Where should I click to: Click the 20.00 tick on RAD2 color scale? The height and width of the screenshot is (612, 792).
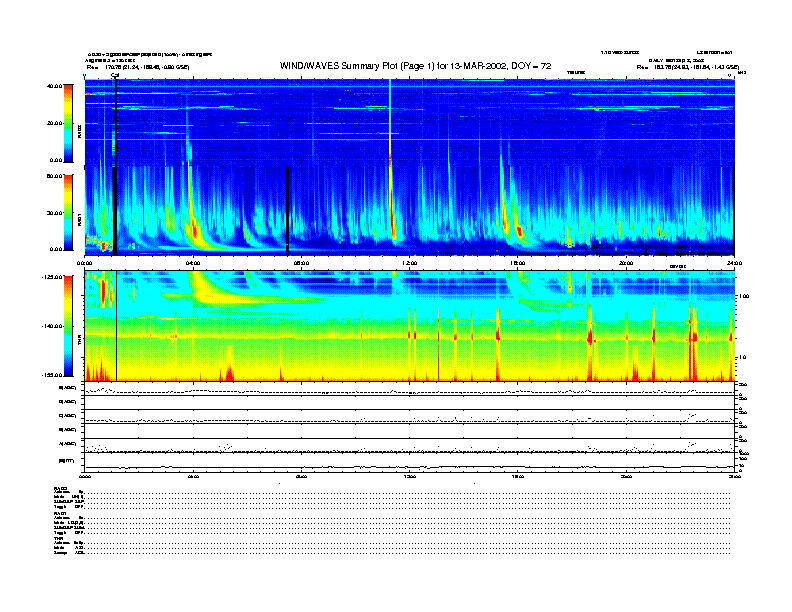pos(54,123)
